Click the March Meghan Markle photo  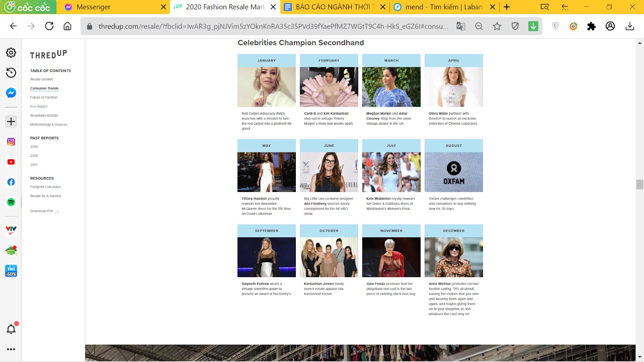391,87
